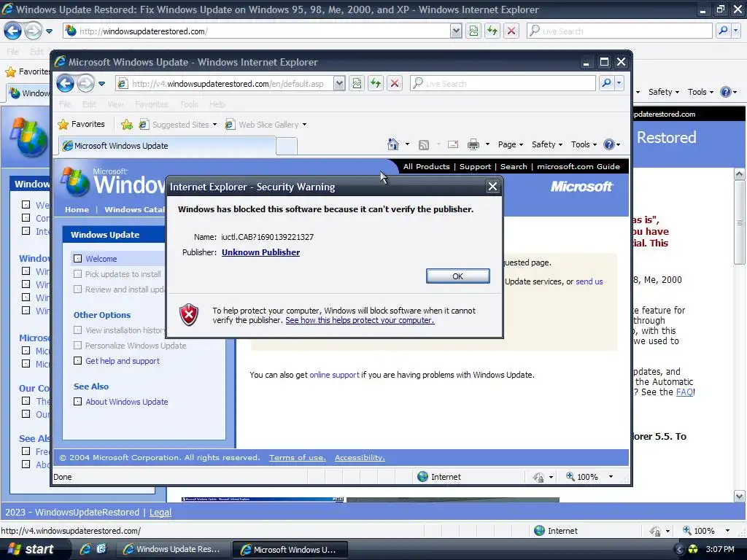Open 'See how this helps protect your computer' link

[x=360, y=320]
